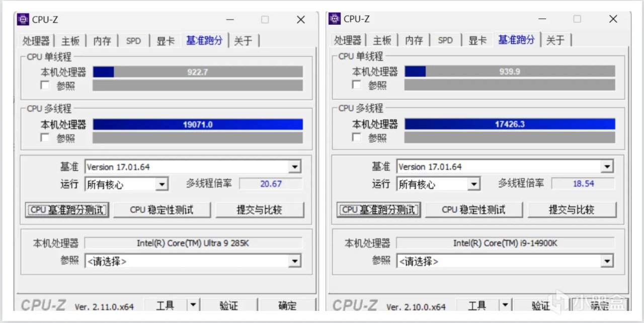
Task: Click processor name field Intel Core Ultra 9 285K
Action: [x=193, y=243]
